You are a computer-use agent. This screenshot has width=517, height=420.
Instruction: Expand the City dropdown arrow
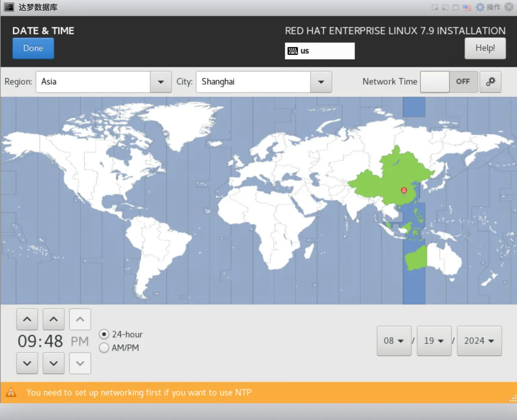click(x=321, y=82)
